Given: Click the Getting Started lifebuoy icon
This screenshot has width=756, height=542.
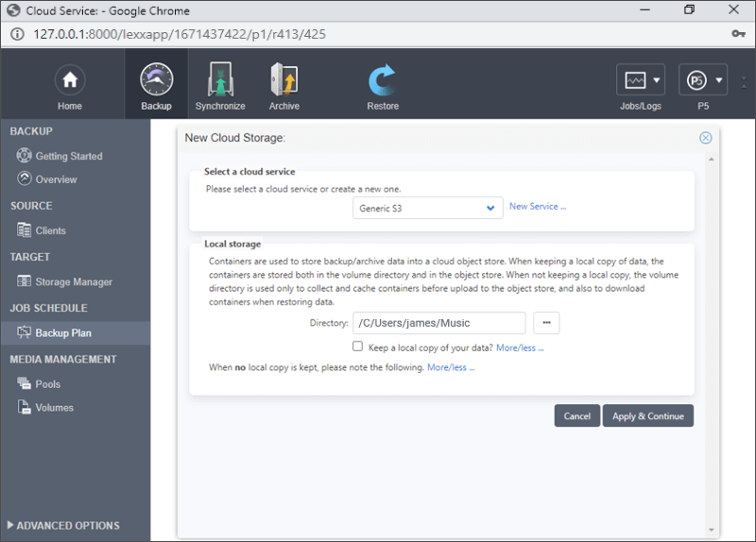Looking at the screenshot, I should click(x=25, y=156).
